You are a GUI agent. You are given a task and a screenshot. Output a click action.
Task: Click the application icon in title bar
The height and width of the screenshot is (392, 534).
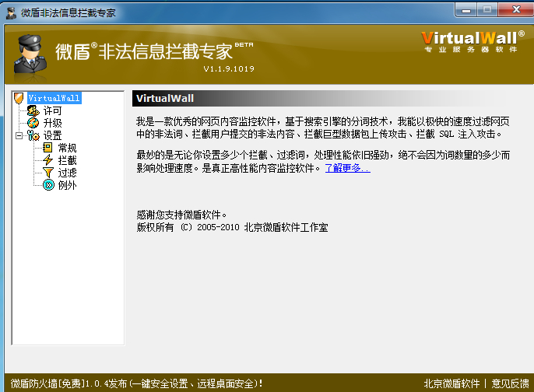tap(12, 10)
